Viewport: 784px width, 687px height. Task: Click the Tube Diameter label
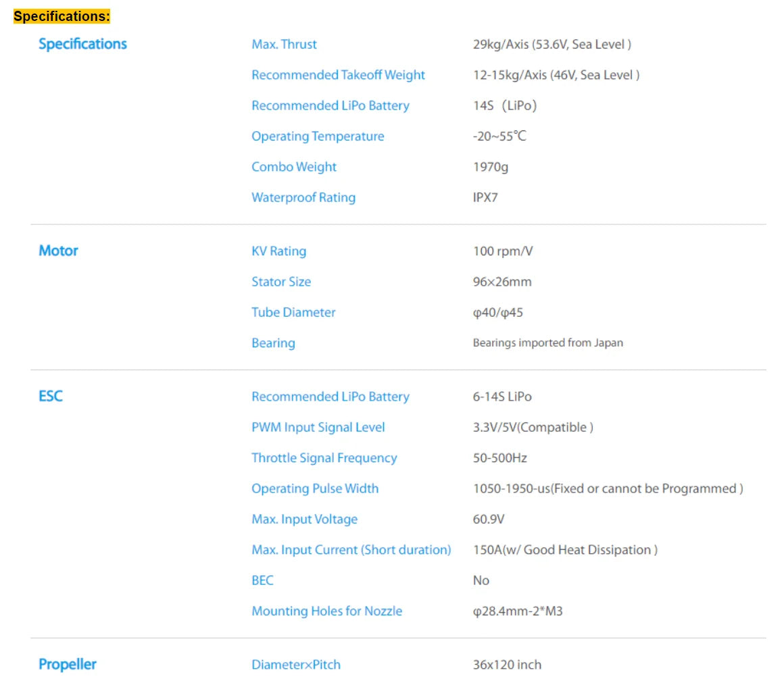click(293, 312)
